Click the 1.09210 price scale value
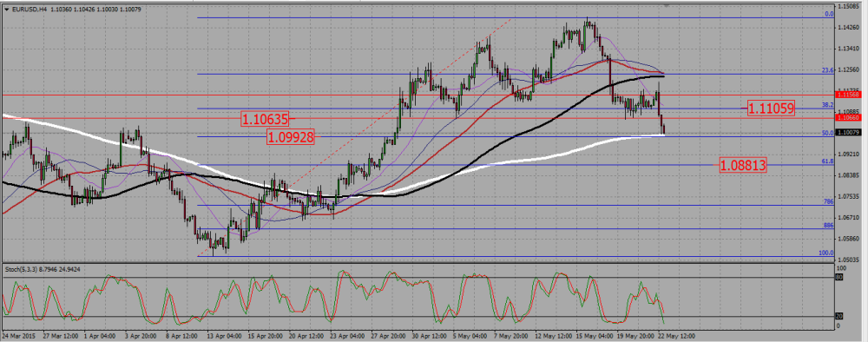The width and height of the screenshot is (868, 342). point(849,154)
